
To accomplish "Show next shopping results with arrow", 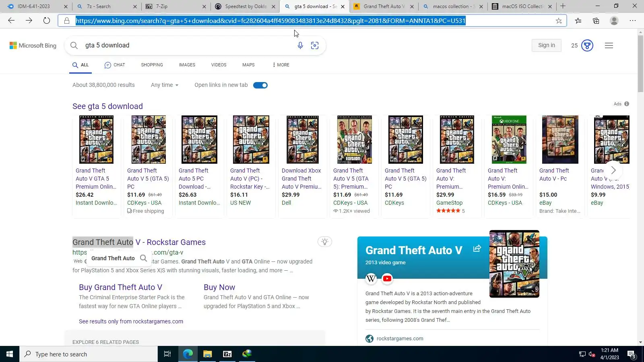I will pyautogui.click(x=613, y=170).
